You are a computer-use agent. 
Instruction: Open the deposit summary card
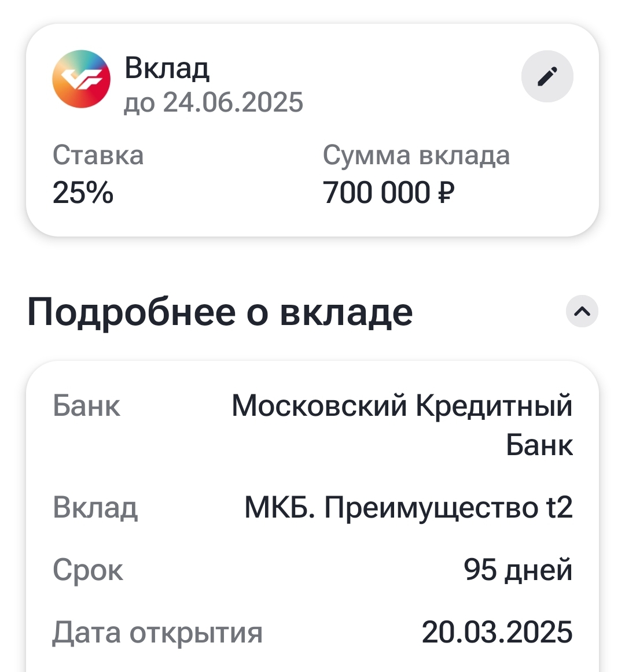coord(312,130)
